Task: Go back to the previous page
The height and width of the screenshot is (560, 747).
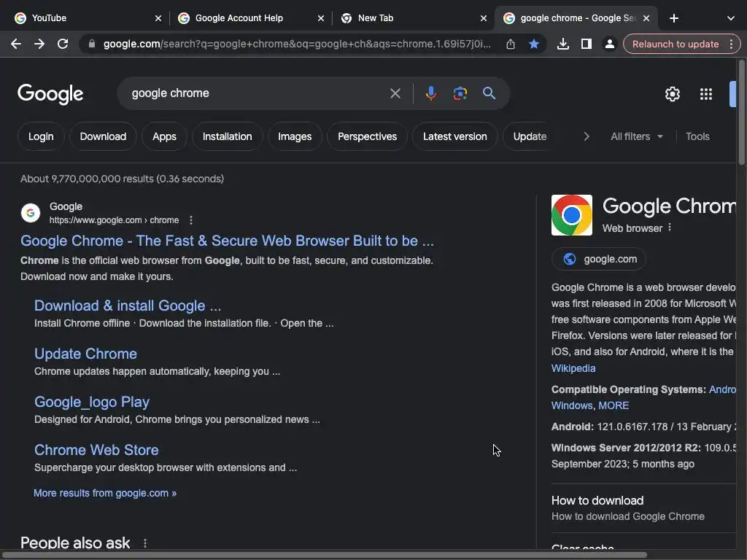Action: click(16, 44)
